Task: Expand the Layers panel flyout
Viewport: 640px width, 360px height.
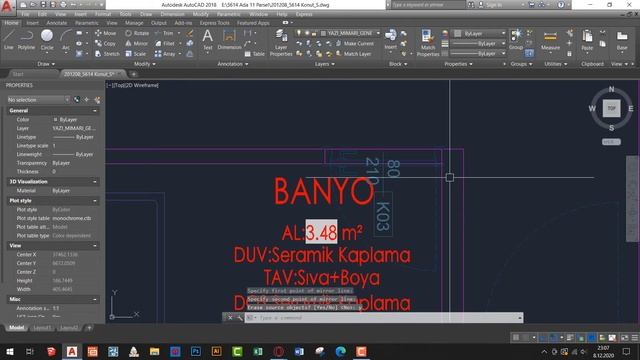Action: tap(324, 64)
